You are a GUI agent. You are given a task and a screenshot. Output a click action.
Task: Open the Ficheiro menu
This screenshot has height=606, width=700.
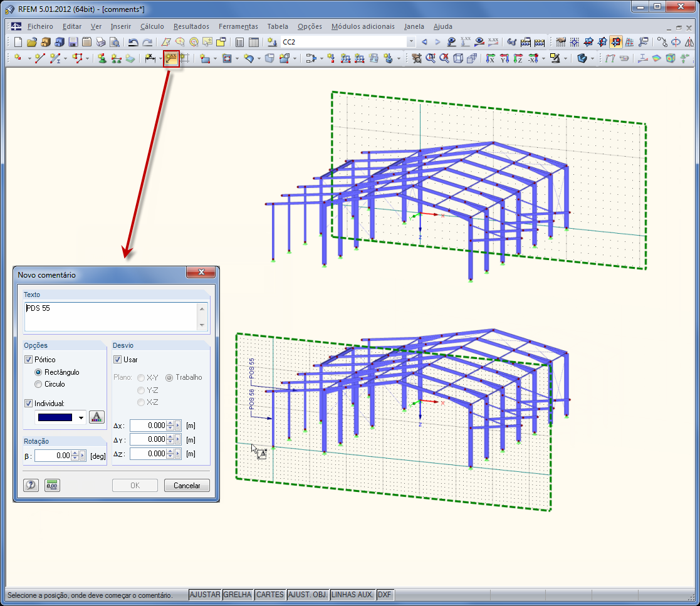pos(40,26)
